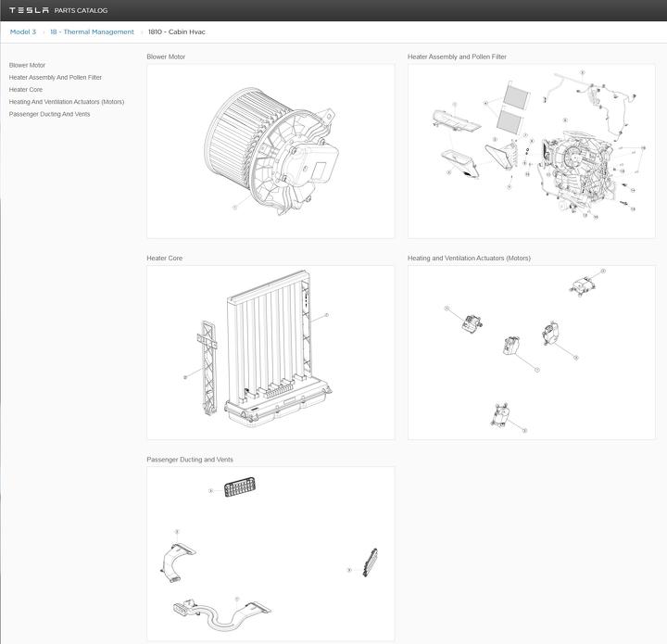Select Blower Motor in the left sidebar
This screenshot has width=667, height=644.
pyautogui.click(x=27, y=65)
